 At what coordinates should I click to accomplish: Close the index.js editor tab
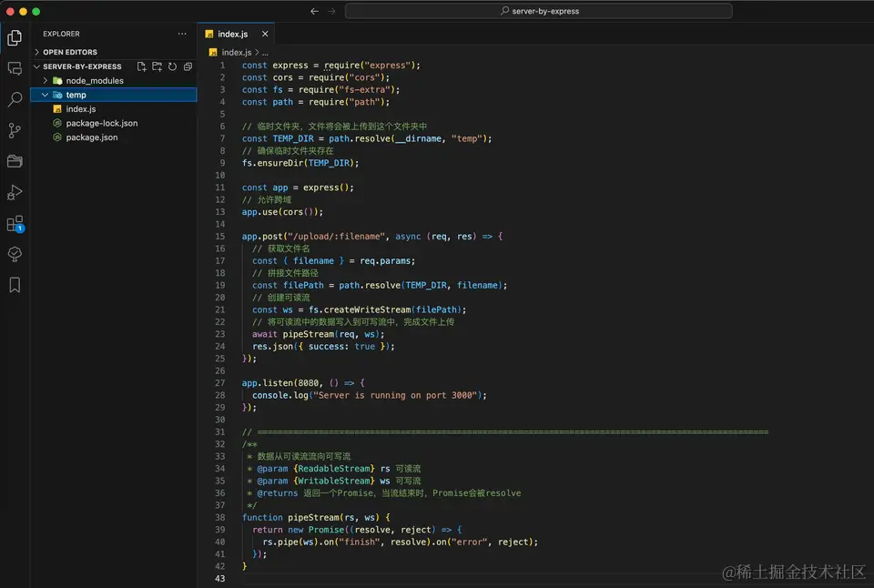265,34
